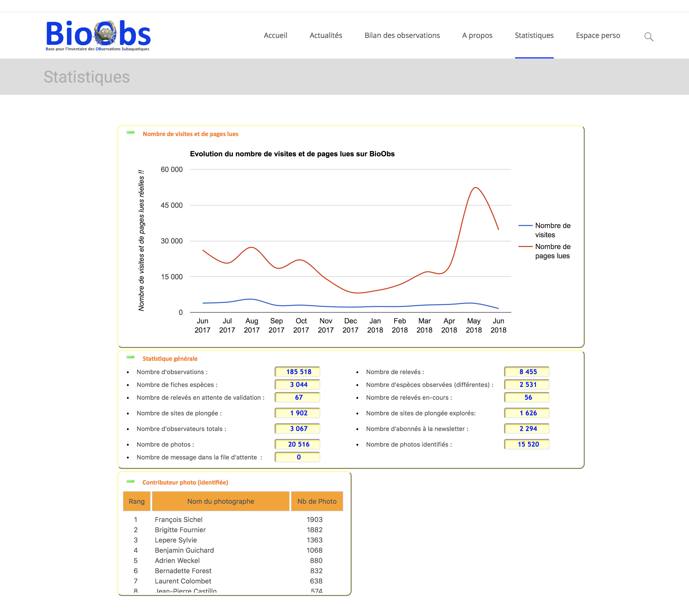Click the fiches espèces value 3 044
Screen dimensions: 689x616
click(298, 385)
